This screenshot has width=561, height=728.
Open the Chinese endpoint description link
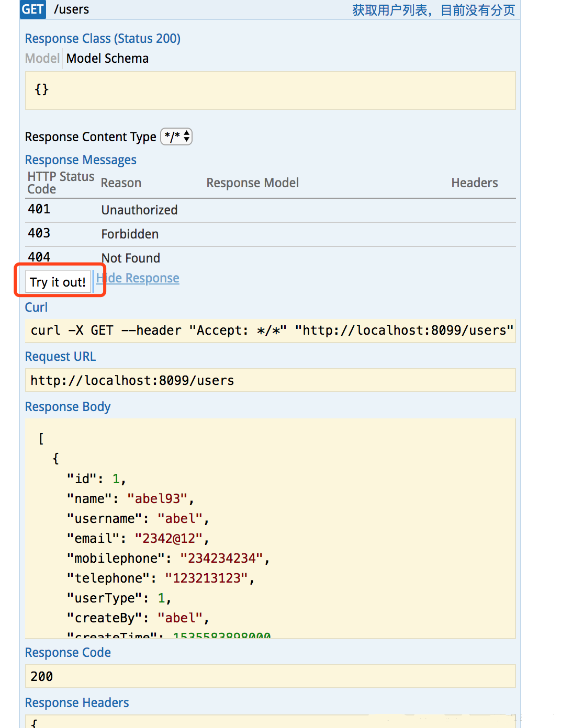point(433,10)
